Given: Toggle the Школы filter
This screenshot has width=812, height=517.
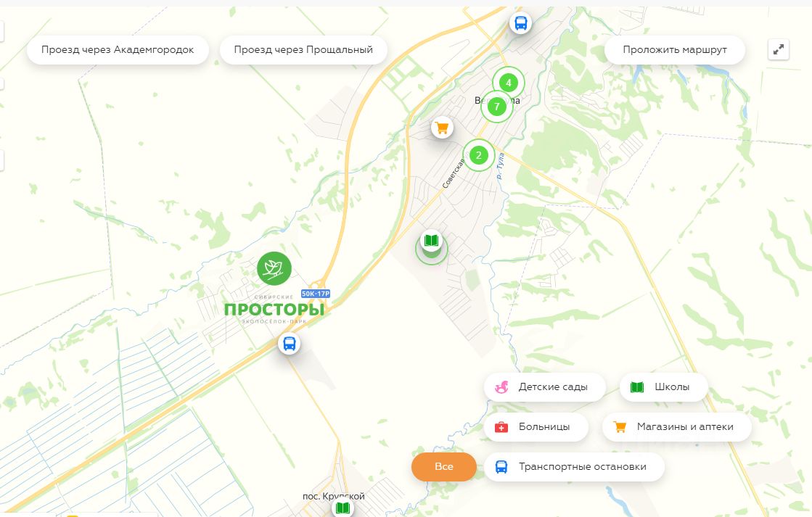Looking at the screenshot, I should click(663, 386).
